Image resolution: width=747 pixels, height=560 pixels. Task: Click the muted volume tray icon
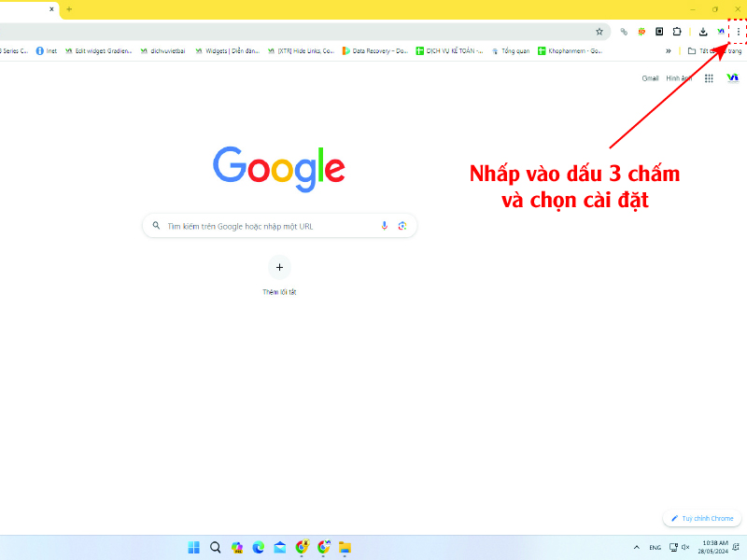tap(685, 548)
